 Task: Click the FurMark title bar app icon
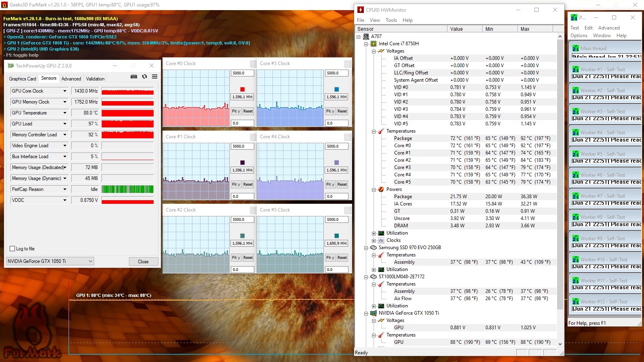[4, 4]
